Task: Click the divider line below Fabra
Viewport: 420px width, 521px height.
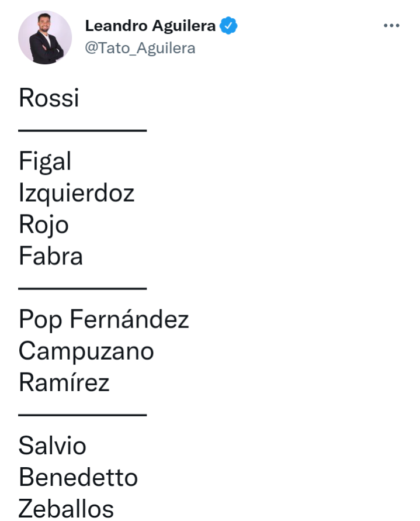Action: pyautogui.click(x=82, y=288)
